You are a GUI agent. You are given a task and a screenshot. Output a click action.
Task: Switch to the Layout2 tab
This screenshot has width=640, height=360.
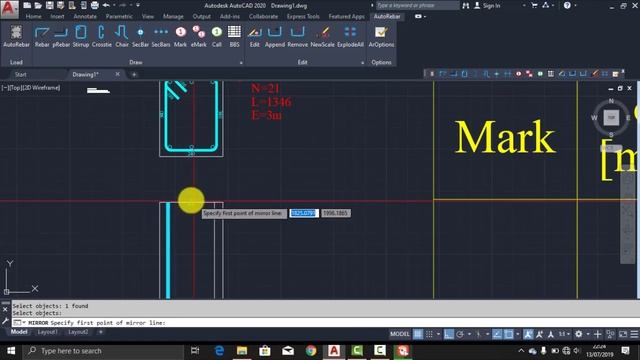tap(78, 332)
